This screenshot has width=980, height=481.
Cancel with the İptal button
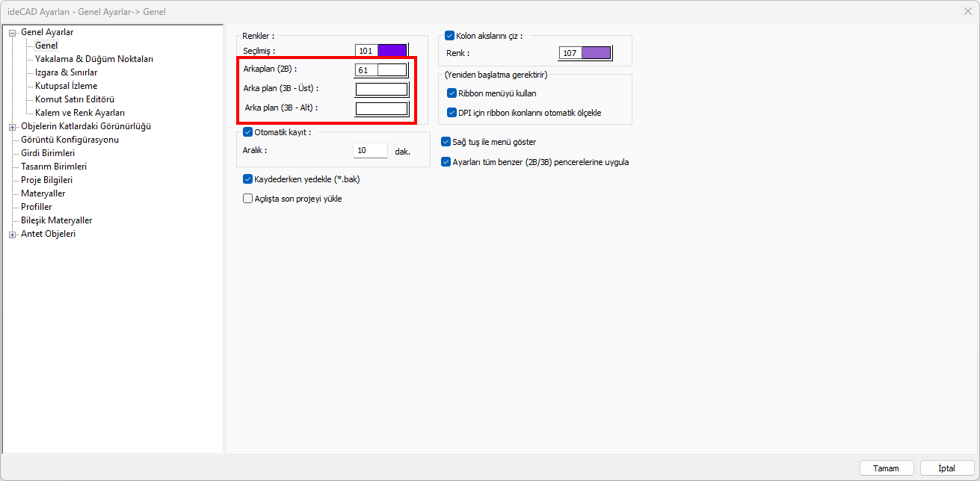click(x=947, y=468)
